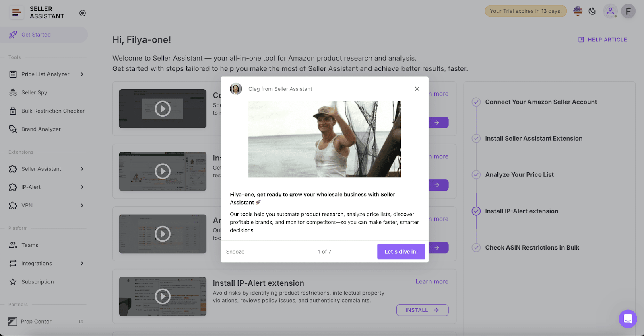
Task: Click the first card's purple arrow button
Action: pos(438,123)
